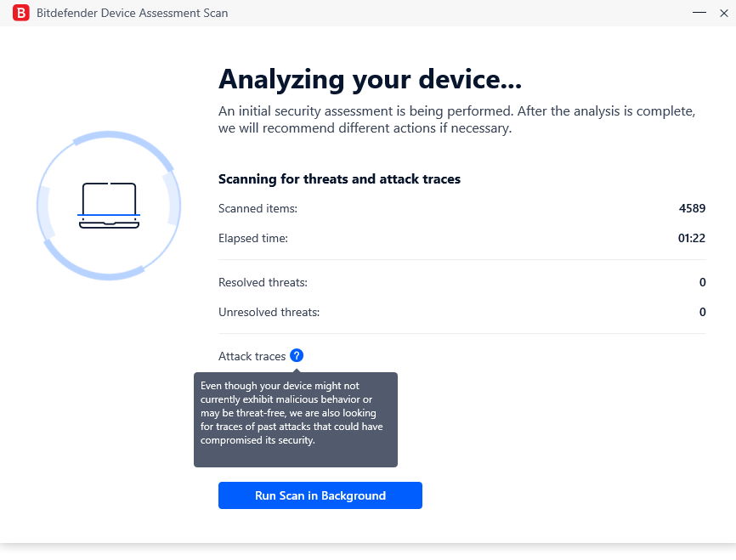Click the Resolved threats count value

pos(703,282)
